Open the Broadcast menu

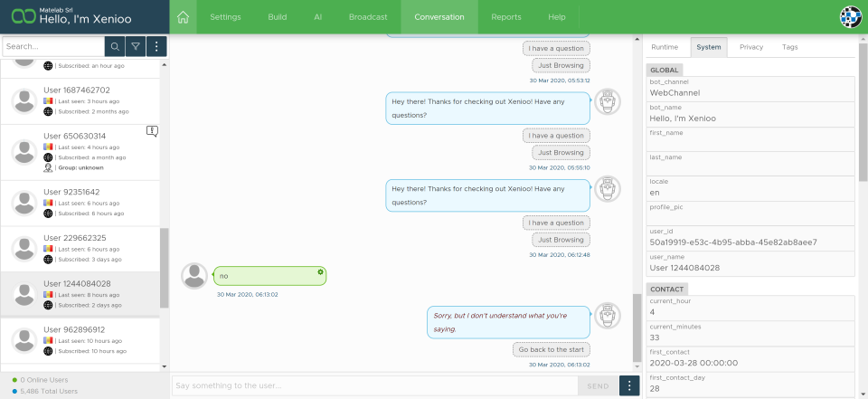click(368, 16)
